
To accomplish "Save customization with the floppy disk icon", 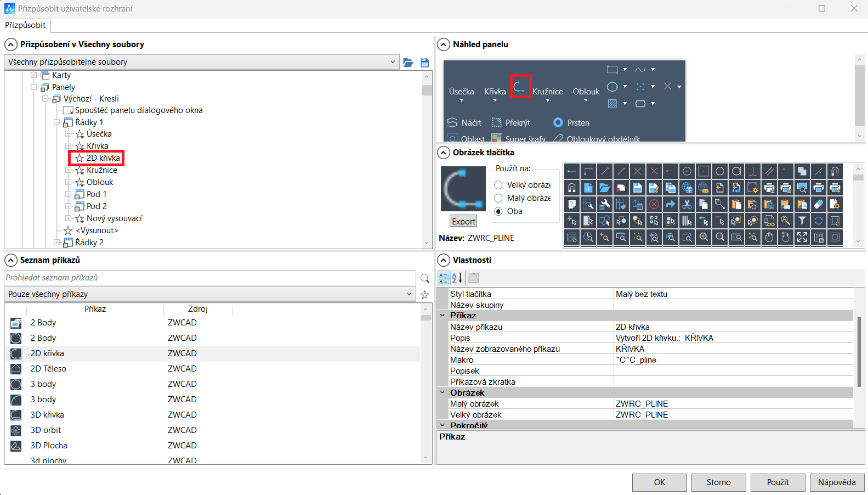I will [x=424, y=63].
